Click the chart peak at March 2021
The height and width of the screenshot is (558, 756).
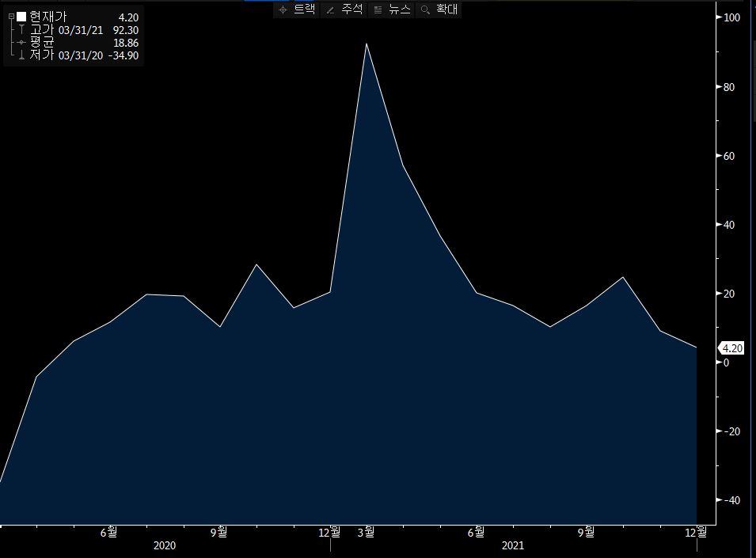367,44
